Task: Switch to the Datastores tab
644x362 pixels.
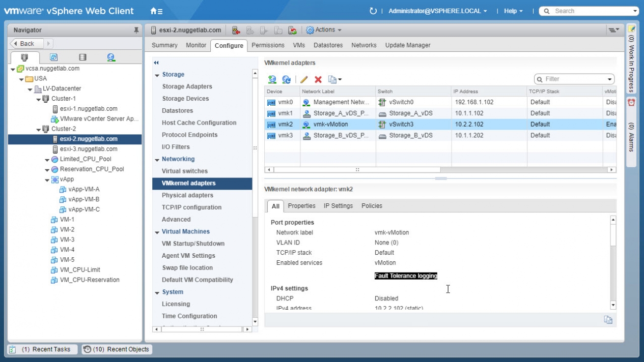Action: (328, 45)
